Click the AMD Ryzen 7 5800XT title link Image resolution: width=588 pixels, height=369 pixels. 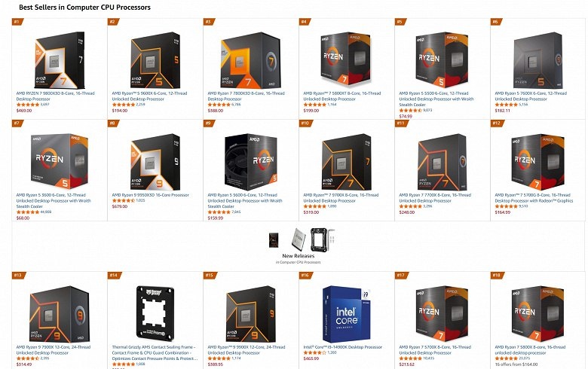(x=342, y=96)
